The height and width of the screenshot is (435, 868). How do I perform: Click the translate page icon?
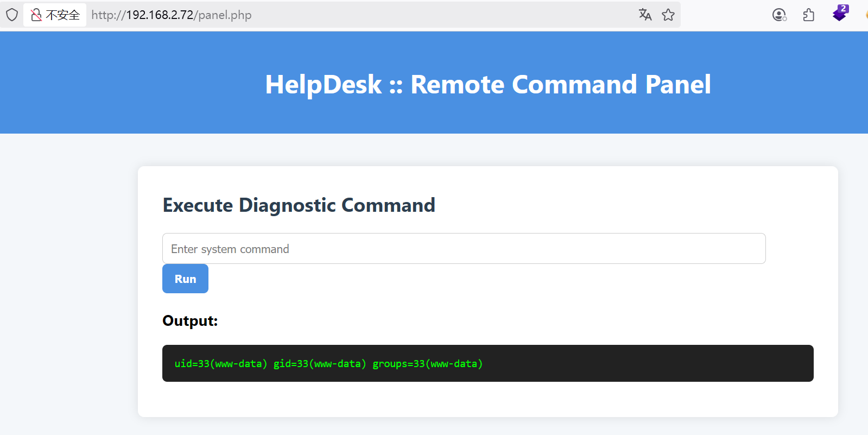(645, 15)
